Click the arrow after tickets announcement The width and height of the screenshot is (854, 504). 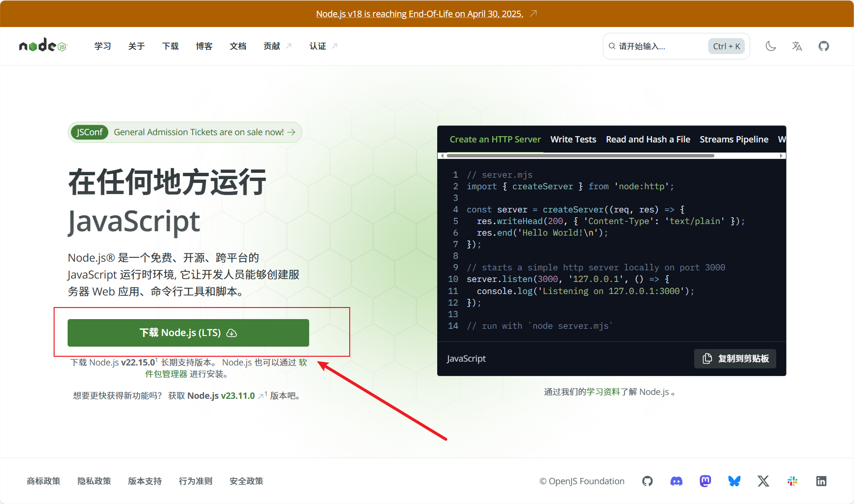click(291, 132)
